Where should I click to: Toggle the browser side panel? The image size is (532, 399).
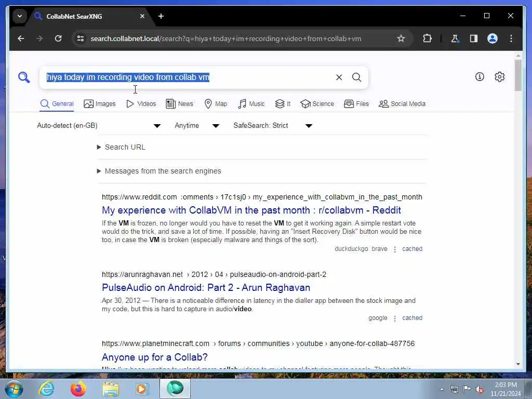click(474, 38)
